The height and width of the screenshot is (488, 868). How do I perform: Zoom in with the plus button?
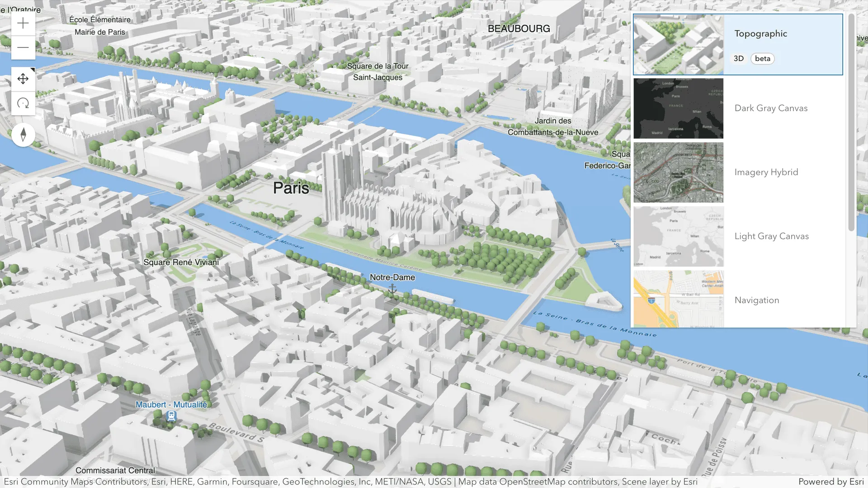23,23
